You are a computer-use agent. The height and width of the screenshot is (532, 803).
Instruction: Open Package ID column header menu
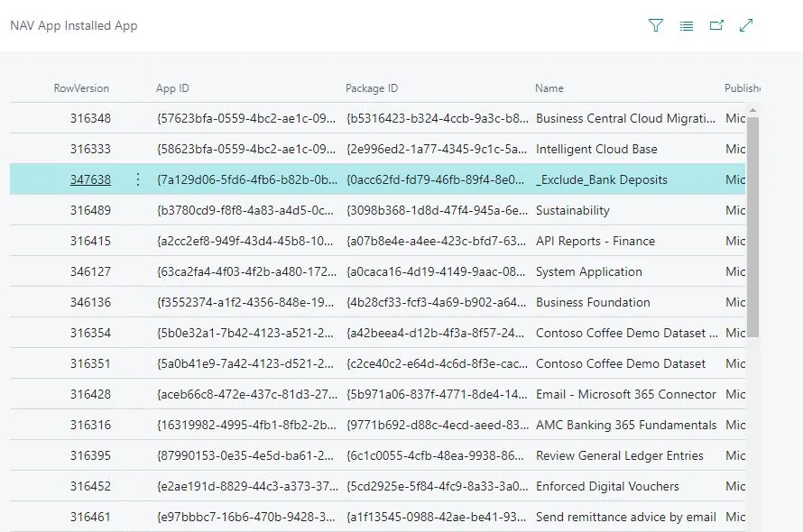tap(372, 88)
